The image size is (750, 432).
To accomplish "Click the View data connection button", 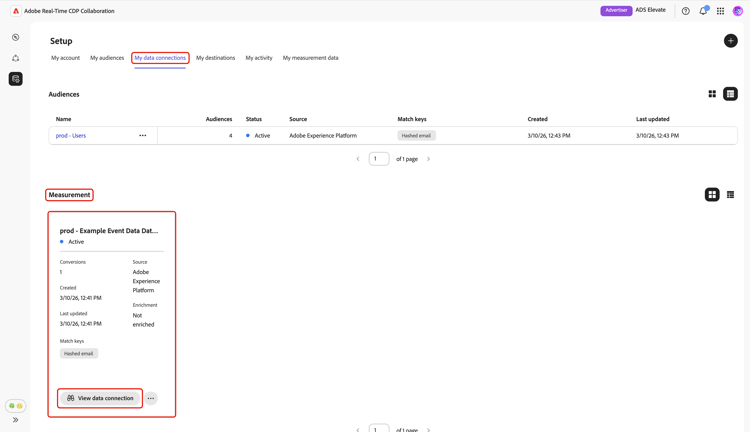I will (100, 398).
